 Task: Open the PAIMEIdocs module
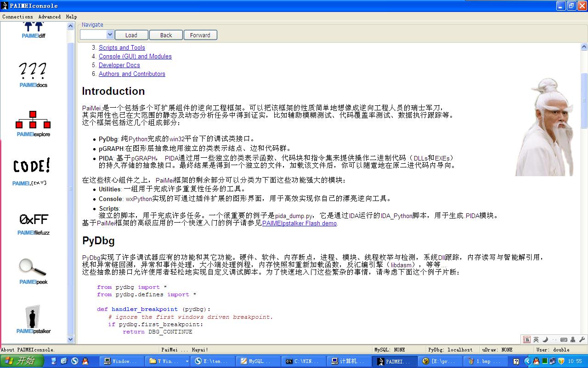tap(33, 75)
